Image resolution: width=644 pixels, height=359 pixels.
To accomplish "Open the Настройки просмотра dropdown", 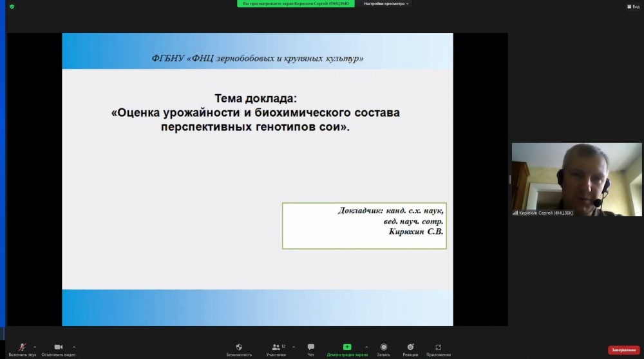I will [x=386, y=4].
